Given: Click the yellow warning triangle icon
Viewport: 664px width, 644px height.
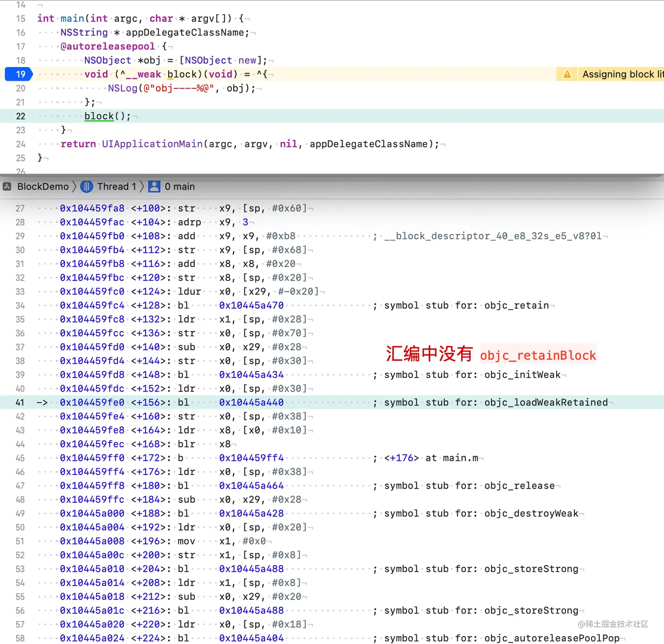Looking at the screenshot, I should click(x=567, y=74).
